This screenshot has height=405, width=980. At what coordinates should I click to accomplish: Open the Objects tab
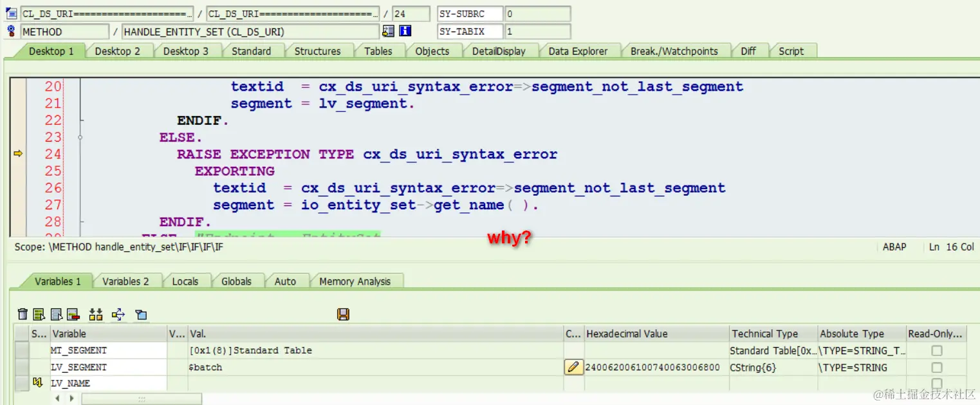(x=432, y=51)
